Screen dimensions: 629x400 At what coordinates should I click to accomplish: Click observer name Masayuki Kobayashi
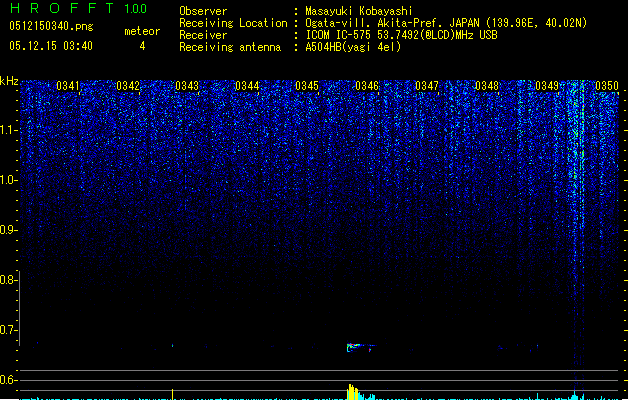pyautogui.click(x=359, y=11)
